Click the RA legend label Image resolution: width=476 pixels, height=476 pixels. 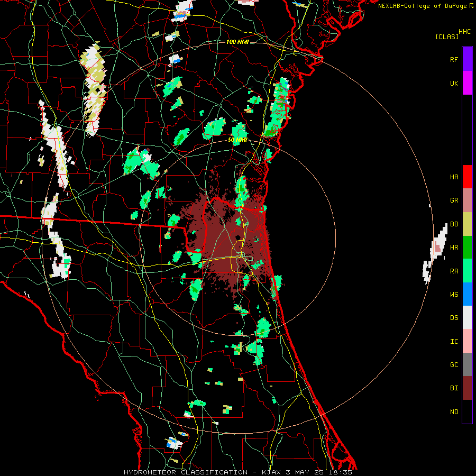click(454, 271)
